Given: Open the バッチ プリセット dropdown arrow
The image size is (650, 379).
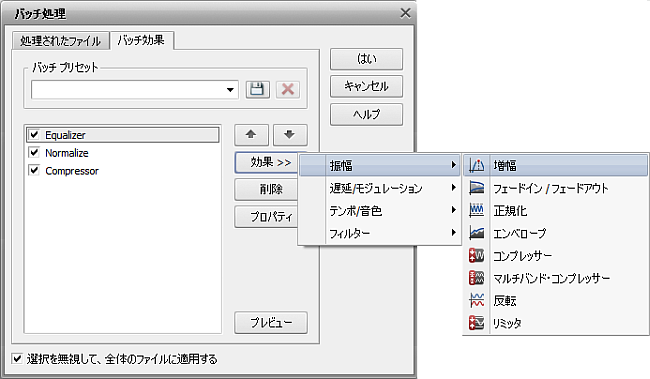Looking at the screenshot, I should (230, 90).
